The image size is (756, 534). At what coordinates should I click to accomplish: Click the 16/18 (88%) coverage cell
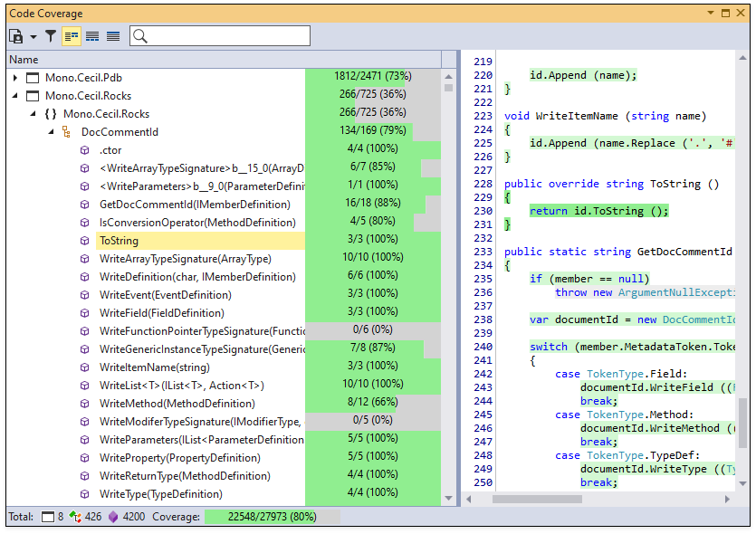click(373, 203)
